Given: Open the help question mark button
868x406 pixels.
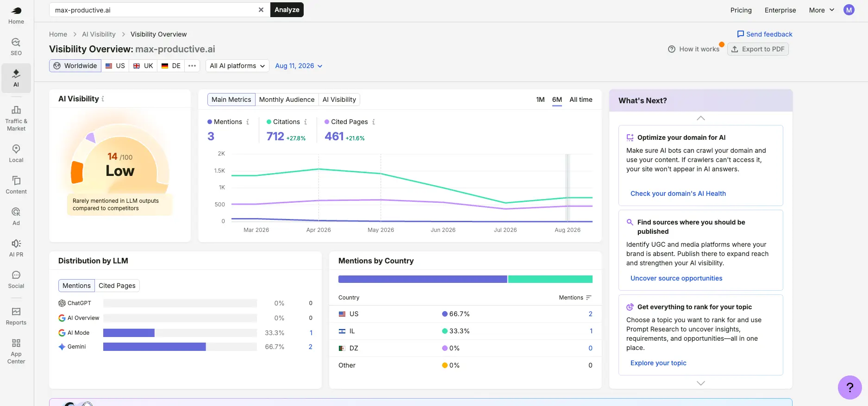Looking at the screenshot, I should 850,387.
